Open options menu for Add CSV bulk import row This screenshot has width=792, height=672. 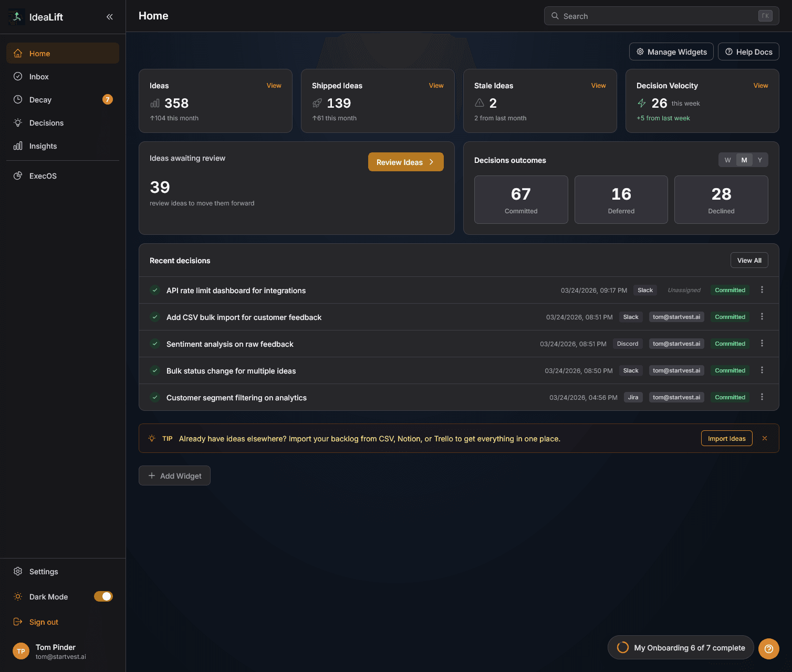pos(762,316)
